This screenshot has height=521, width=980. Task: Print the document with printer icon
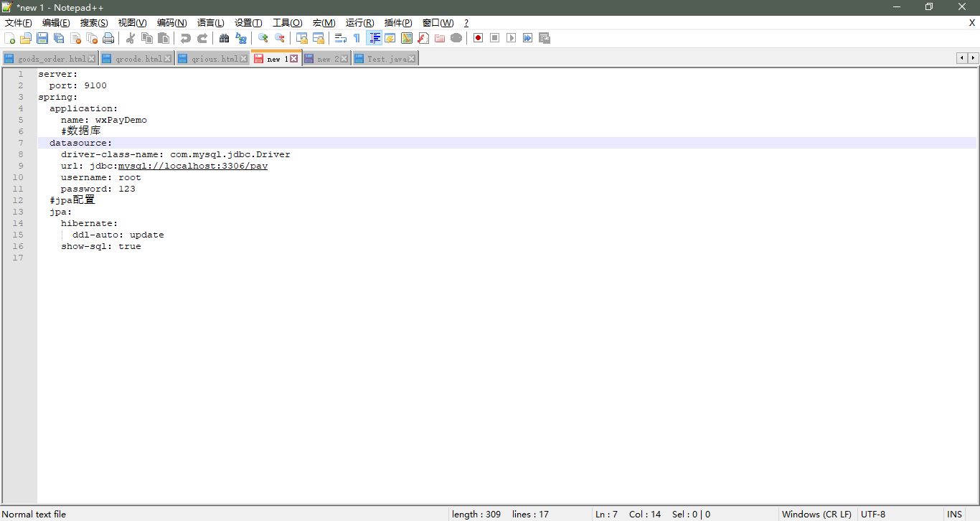point(108,38)
